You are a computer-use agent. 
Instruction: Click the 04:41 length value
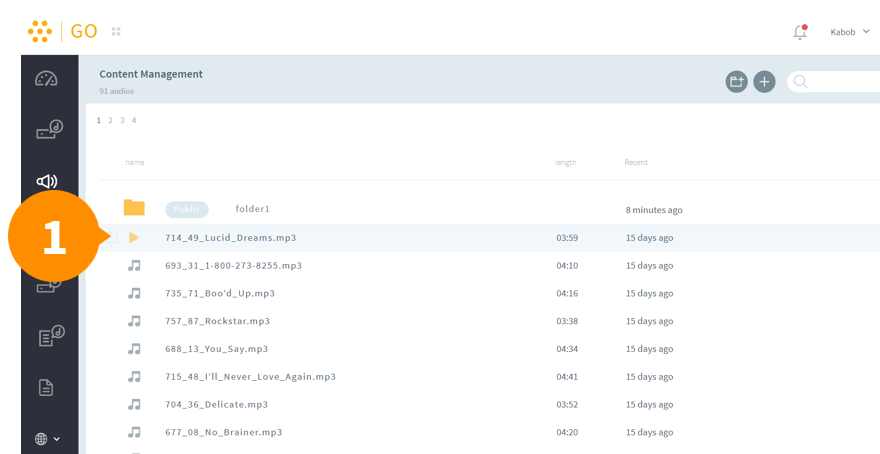(567, 377)
